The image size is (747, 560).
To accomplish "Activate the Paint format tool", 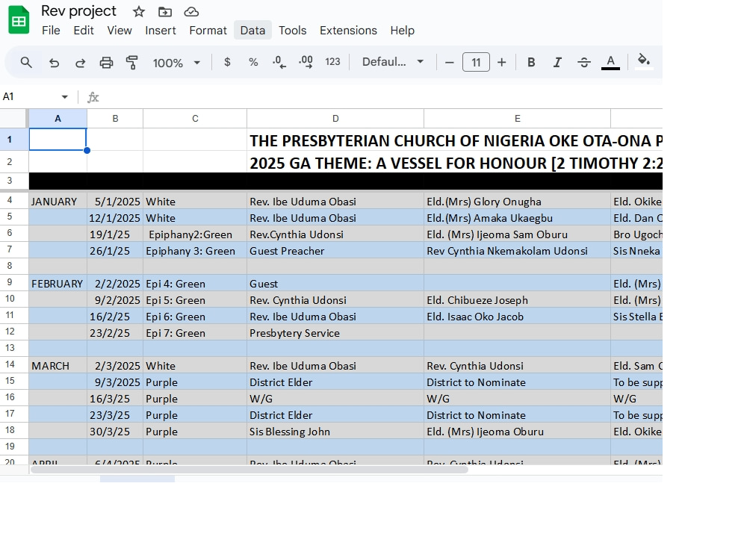I will [x=132, y=63].
